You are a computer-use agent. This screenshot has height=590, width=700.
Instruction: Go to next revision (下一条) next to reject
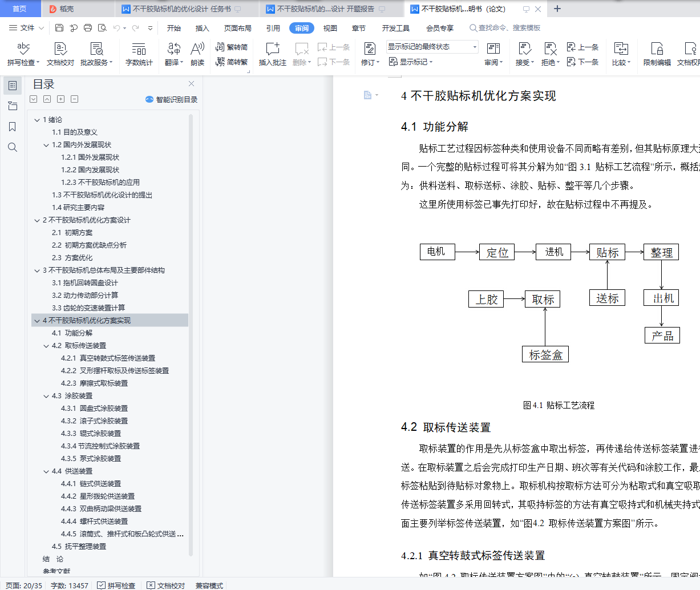[582, 62]
